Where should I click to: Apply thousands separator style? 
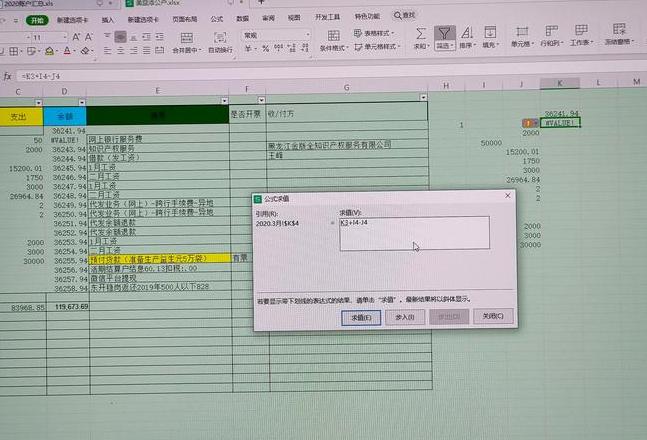pos(279,48)
